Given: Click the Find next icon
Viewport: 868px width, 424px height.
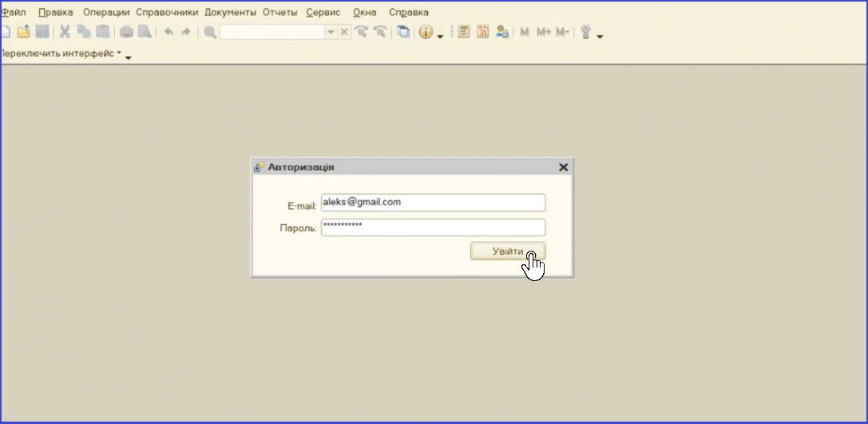Looking at the screenshot, I should (362, 32).
